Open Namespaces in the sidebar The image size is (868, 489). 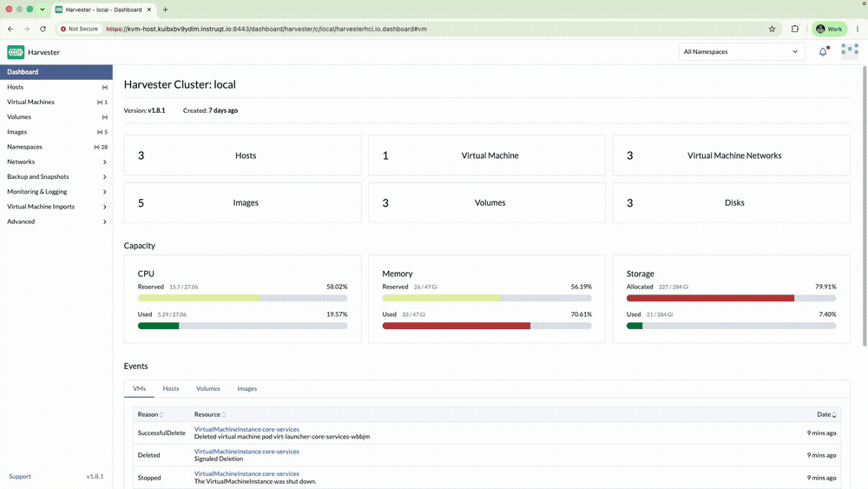[x=56, y=147]
